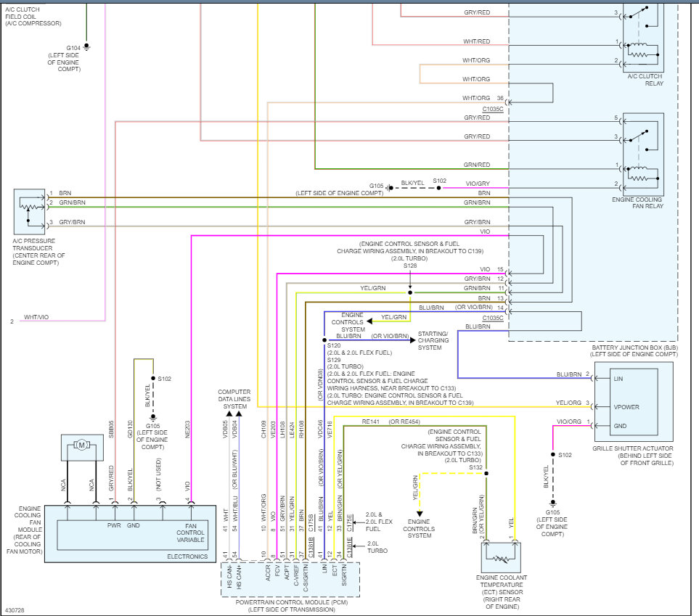Image resolution: width=699 pixels, height=616 pixels.
Task: Select the 'ENGINE COOLING FAN RELAY' label
Action: [637, 203]
